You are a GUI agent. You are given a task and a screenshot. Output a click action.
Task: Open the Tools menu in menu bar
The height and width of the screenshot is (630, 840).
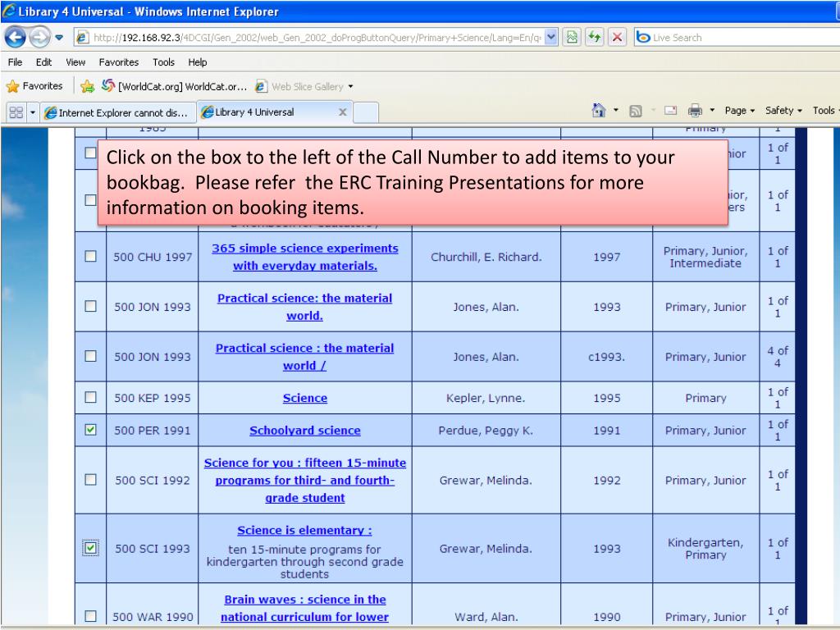(x=163, y=62)
